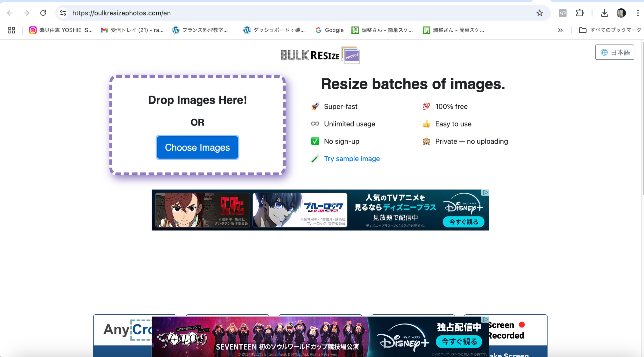Screen dimensions: 644x357
Task: Open the フランス料理教室 WordPress bookmark
Action: click(200, 30)
